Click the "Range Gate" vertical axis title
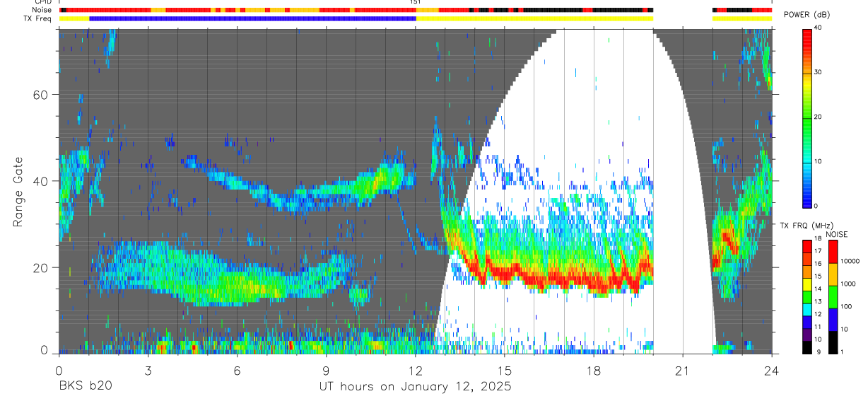The image size is (868, 401). (18, 192)
